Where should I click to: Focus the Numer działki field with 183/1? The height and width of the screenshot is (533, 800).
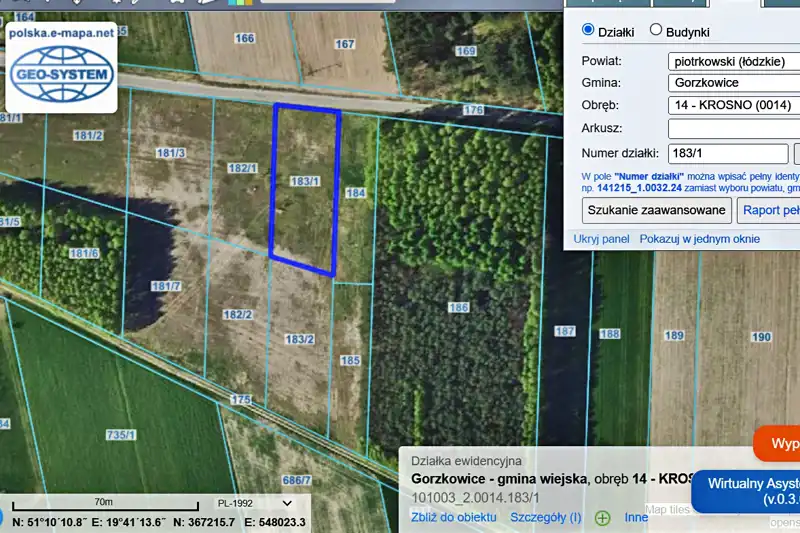coord(726,153)
